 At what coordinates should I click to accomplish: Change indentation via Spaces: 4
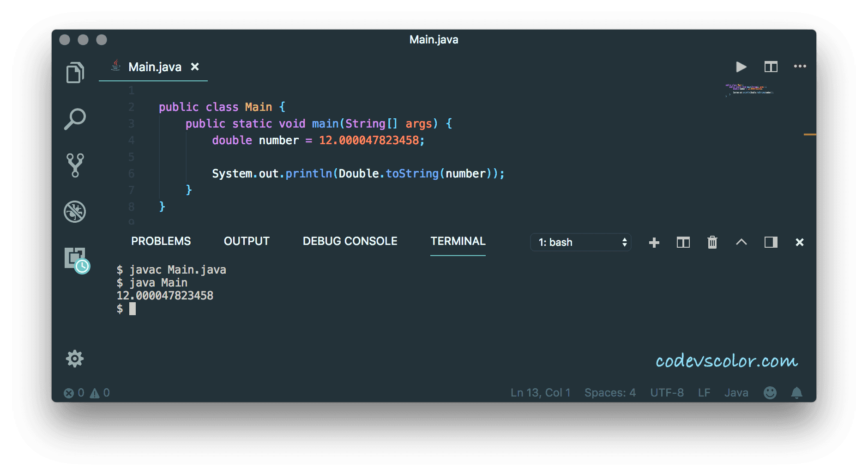tap(610, 392)
